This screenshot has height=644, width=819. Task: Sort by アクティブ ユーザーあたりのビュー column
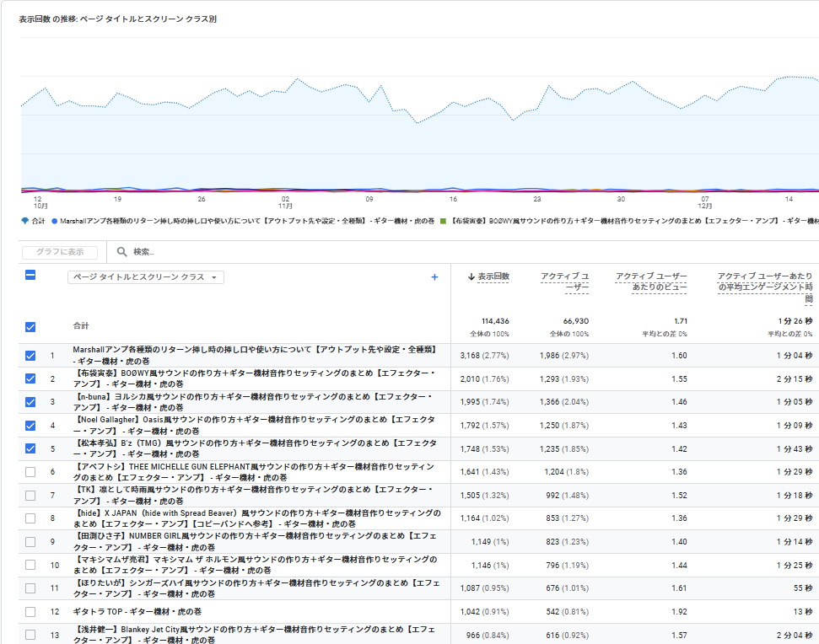[x=650, y=282]
